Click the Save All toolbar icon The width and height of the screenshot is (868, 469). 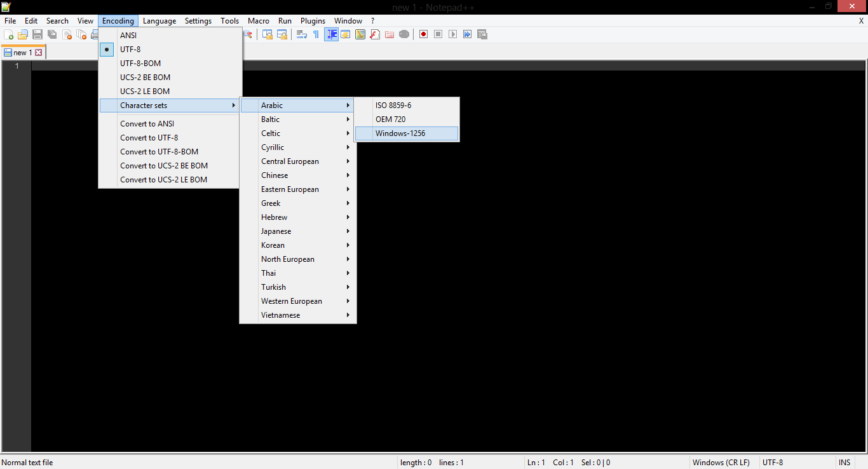(x=52, y=34)
